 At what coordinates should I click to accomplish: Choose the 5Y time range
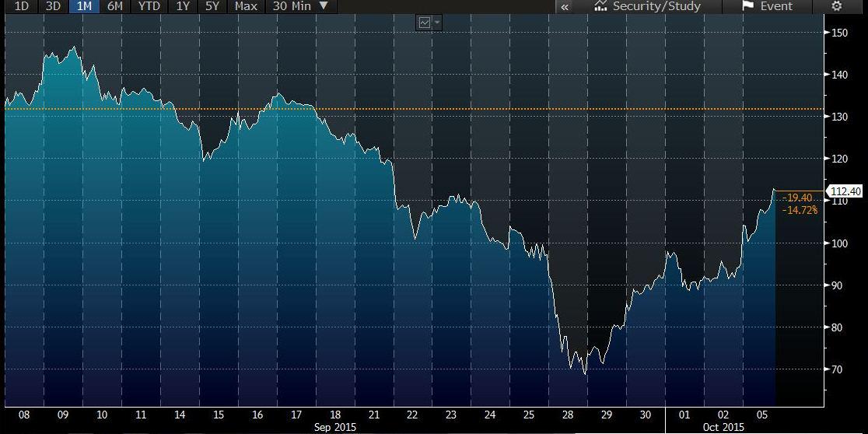point(212,6)
